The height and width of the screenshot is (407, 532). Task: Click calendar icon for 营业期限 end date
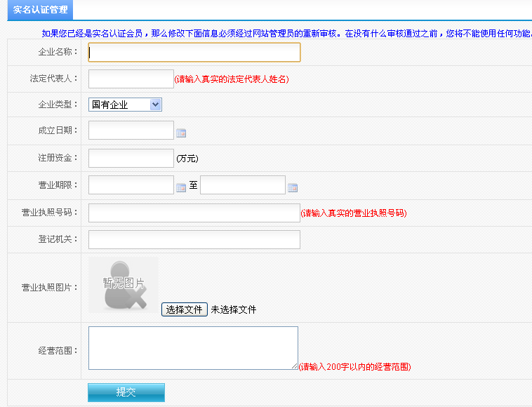point(293,187)
